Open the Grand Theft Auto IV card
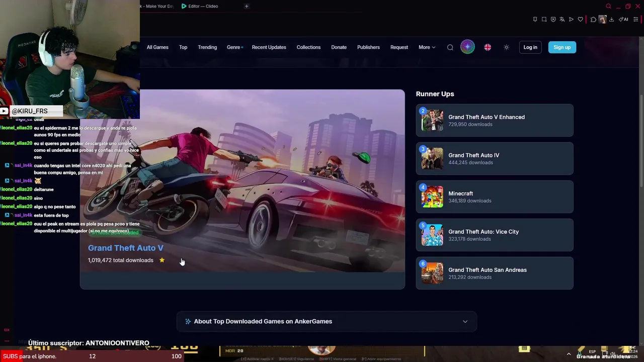Image resolution: width=644 pixels, height=362 pixels. (x=495, y=158)
